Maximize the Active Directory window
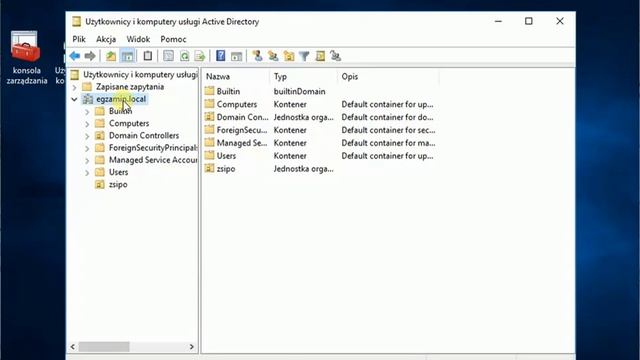 (x=529, y=21)
